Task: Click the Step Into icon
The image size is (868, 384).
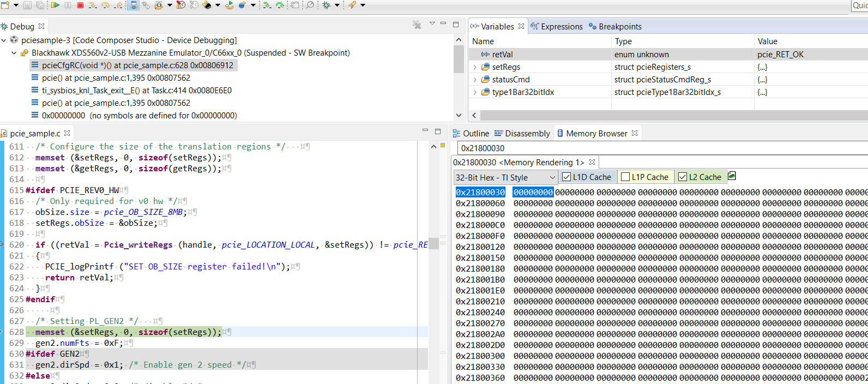Action: (x=92, y=5)
